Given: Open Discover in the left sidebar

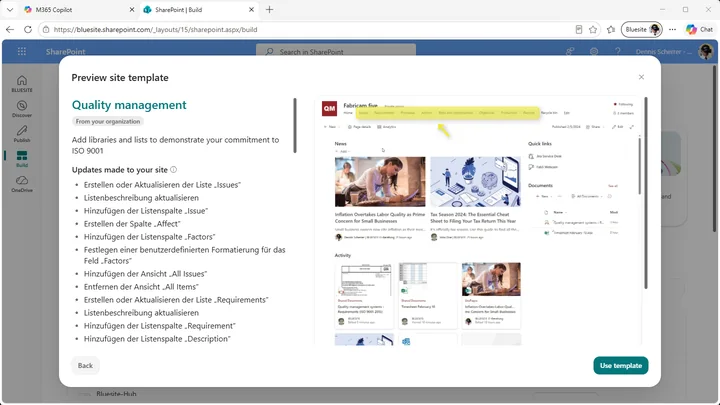Looking at the screenshot, I should pos(22,109).
